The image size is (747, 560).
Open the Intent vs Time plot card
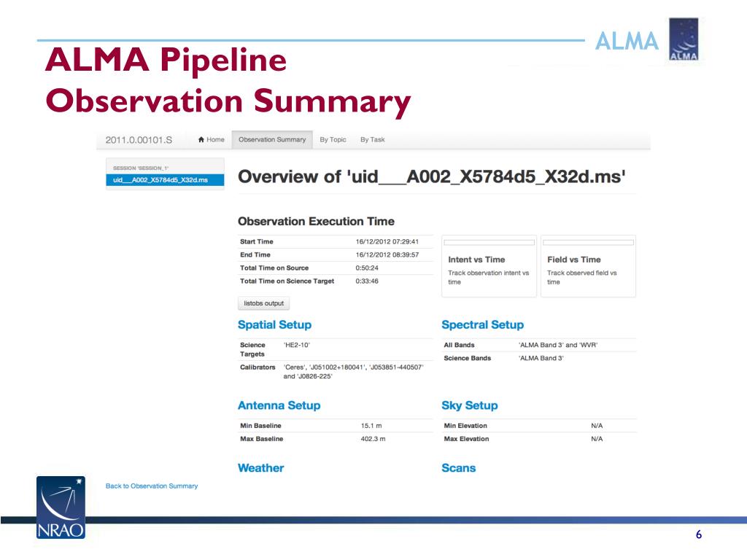(489, 266)
